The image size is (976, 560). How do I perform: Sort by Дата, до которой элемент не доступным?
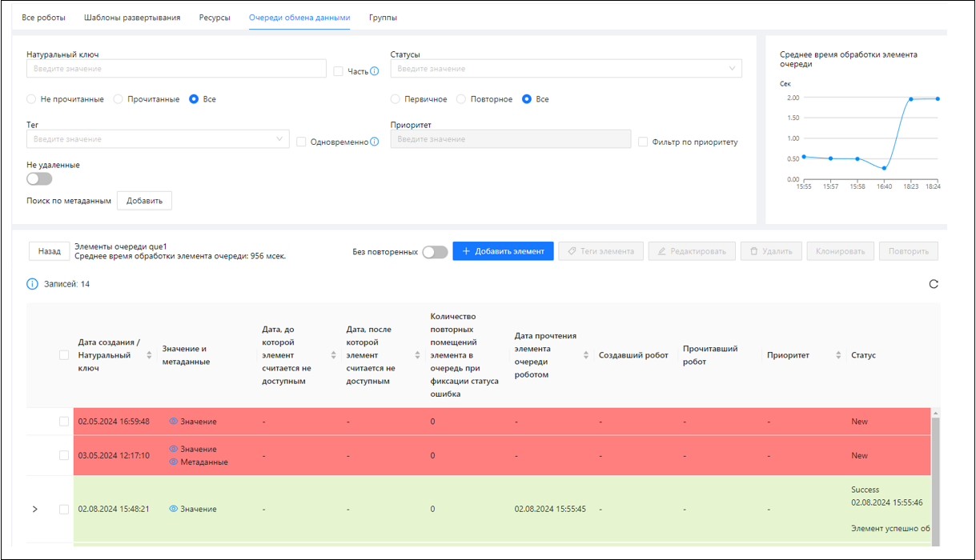tap(334, 355)
